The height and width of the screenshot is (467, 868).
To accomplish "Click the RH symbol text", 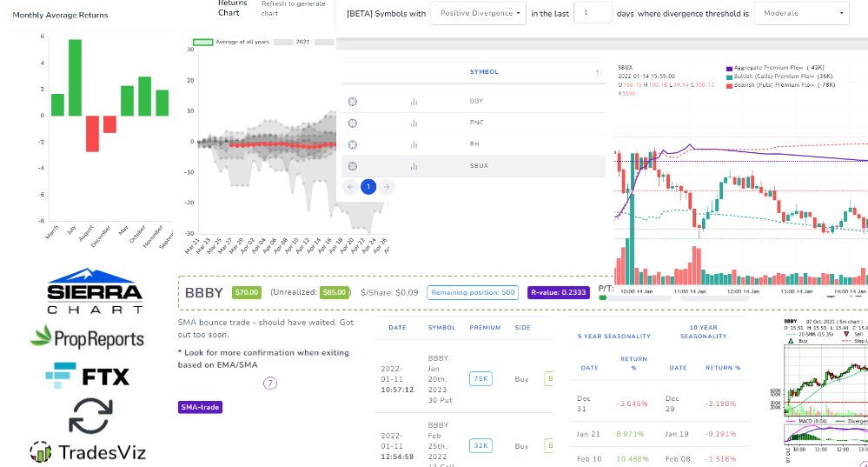I will coord(474,144).
